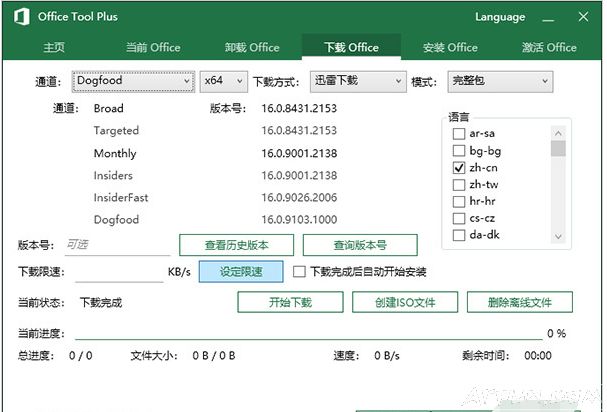Switch to the 安装 Office tab
Viewport: 607px width, 412px height.
pos(450,47)
